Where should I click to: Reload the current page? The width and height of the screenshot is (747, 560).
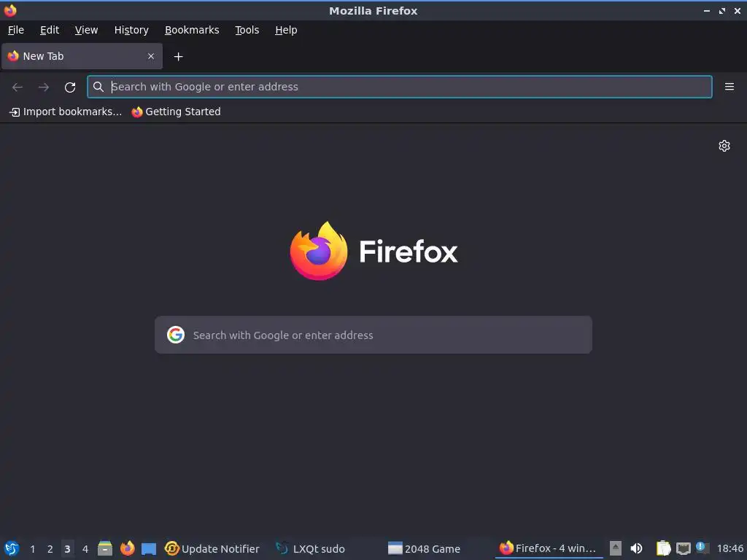[70, 87]
